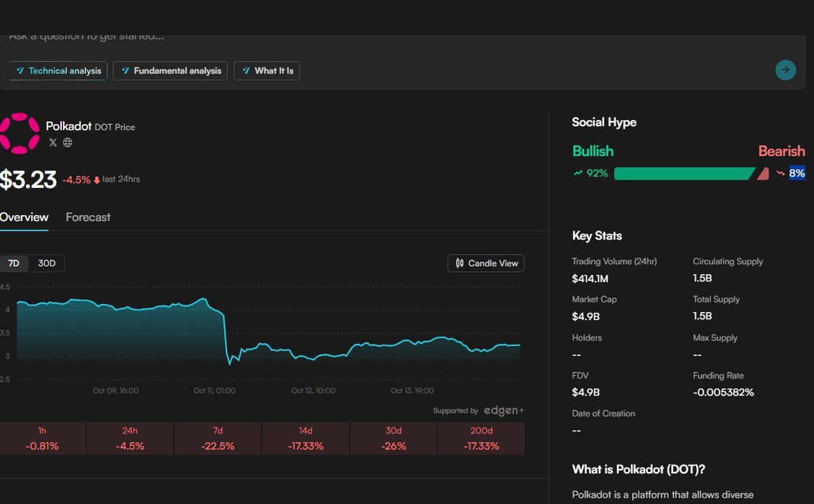
Task: Click the red down arrow beside -4.5%
Action: (97, 180)
